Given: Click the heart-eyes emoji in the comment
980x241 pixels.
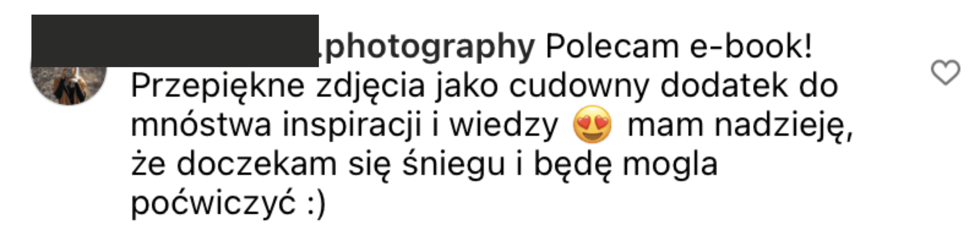Looking at the screenshot, I should (592, 124).
